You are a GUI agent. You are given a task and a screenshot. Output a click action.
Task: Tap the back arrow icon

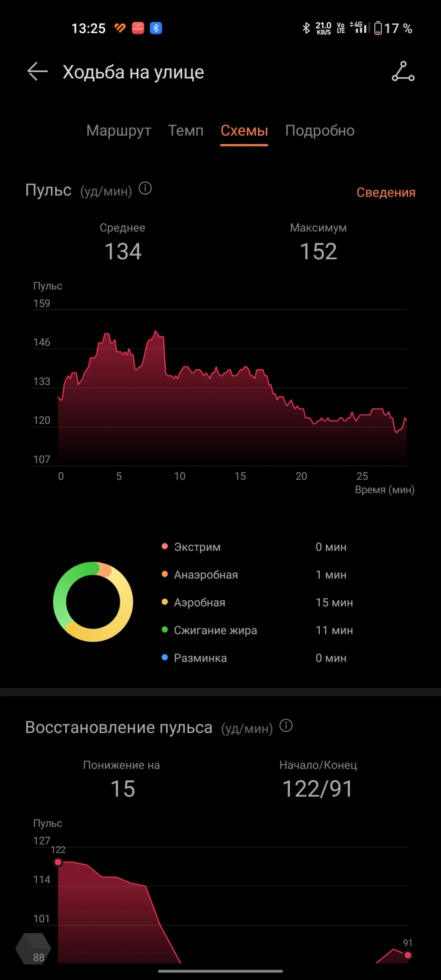[x=37, y=71]
